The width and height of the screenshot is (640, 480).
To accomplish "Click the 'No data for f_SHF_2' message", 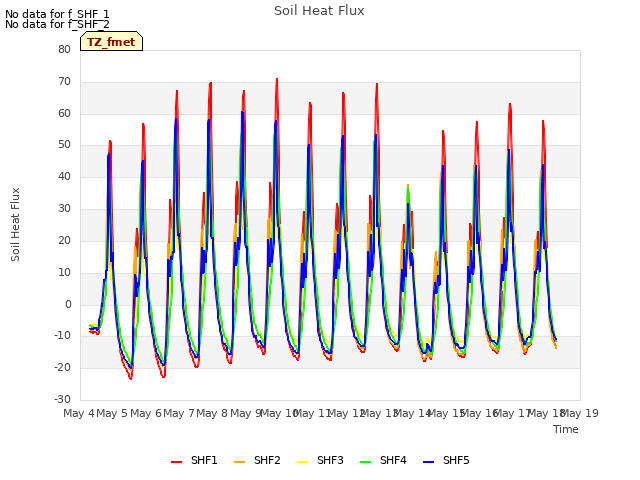I will (57, 24).
